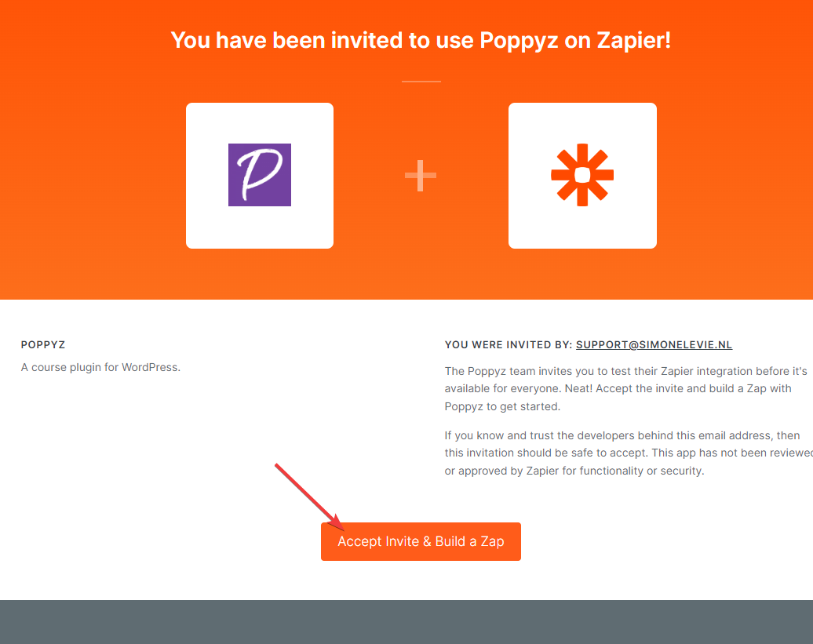Select the POPPYZ section heading
The image size is (813, 644).
tap(43, 344)
